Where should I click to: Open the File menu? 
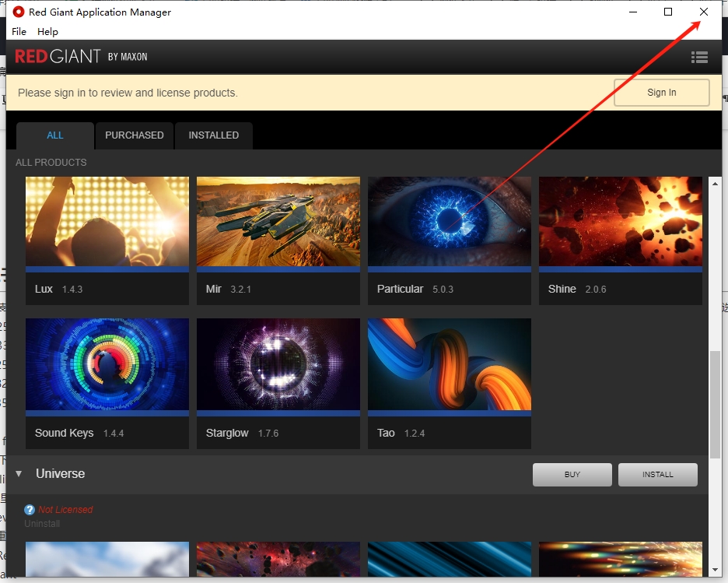(x=19, y=32)
